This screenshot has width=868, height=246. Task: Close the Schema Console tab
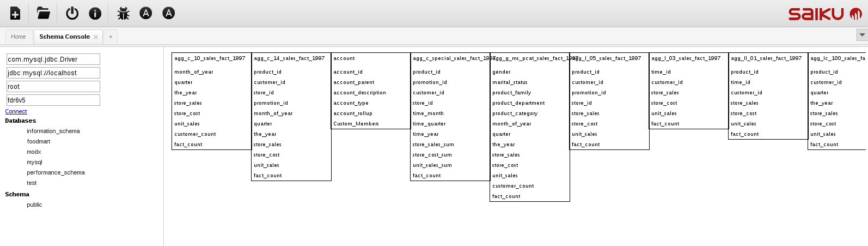(x=96, y=37)
